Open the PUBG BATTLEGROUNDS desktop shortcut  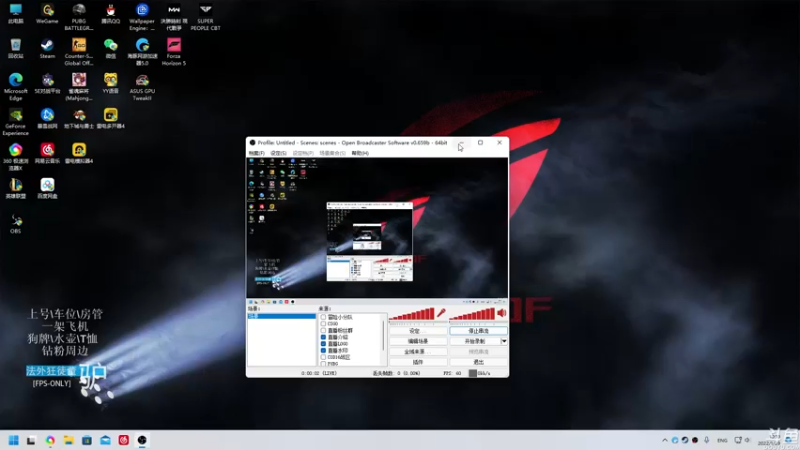pos(79,17)
